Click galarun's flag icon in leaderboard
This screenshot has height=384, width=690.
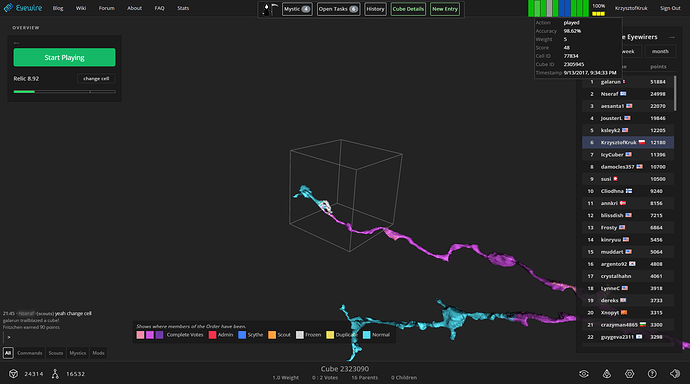pos(624,82)
